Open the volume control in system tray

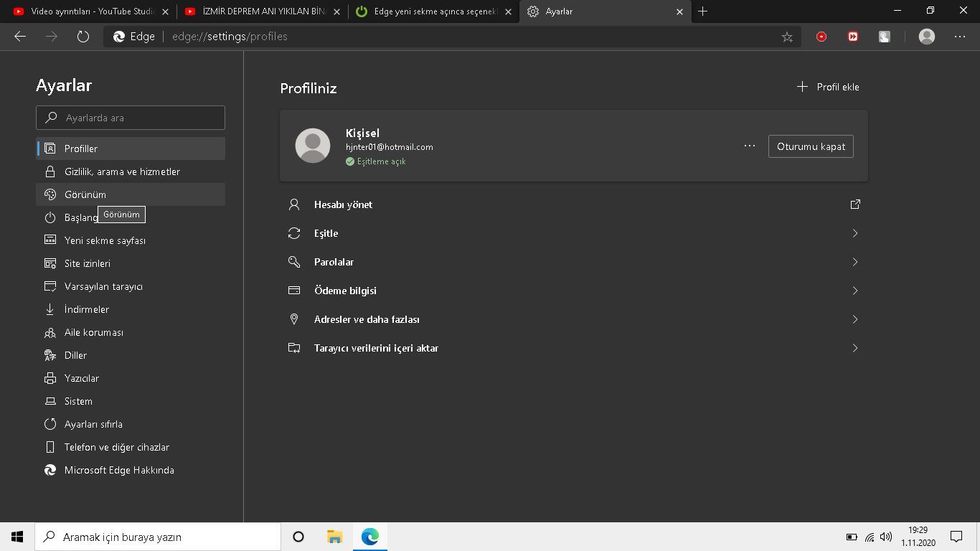tap(886, 537)
